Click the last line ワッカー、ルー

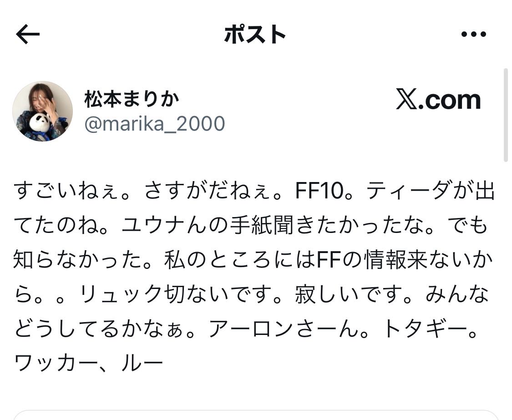pyautogui.click(x=88, y=363)
